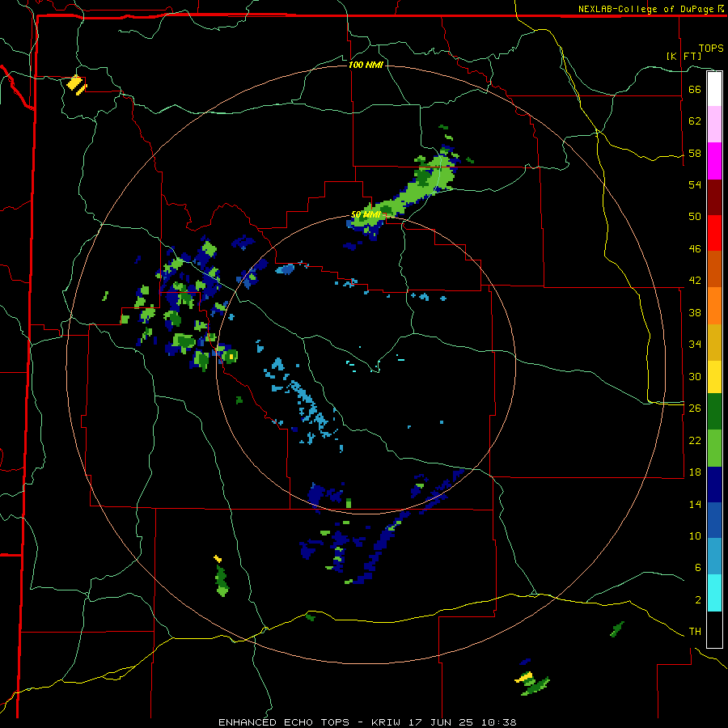Click the '22' legend value
Viewport: 728px width, 728px height.
point(695,440)
